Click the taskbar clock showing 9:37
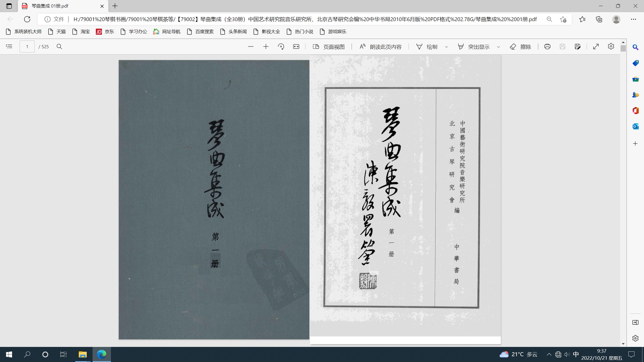This screenshot has width=644, height=362. coord(602,354)
